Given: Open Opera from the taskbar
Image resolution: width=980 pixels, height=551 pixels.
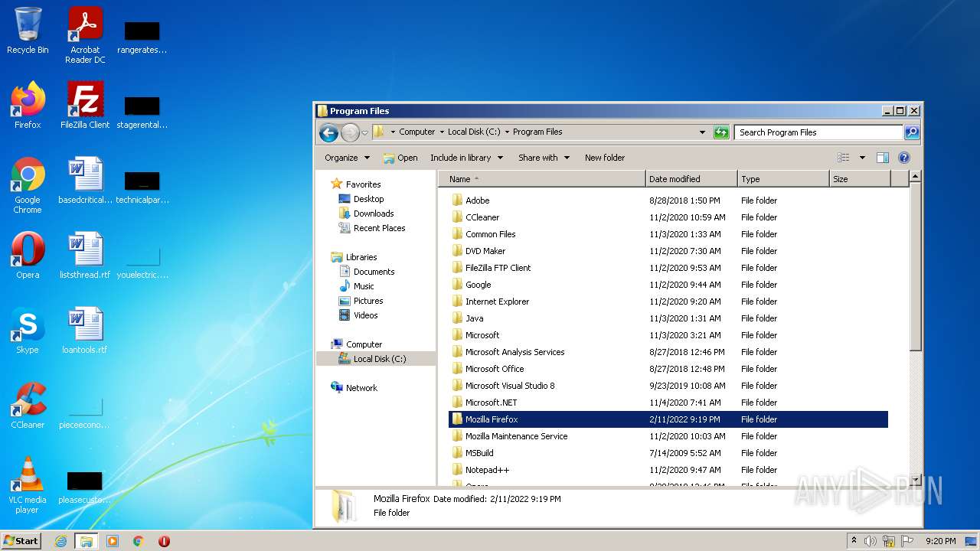Looking at the screenshot, I should [x=164, y=541].
